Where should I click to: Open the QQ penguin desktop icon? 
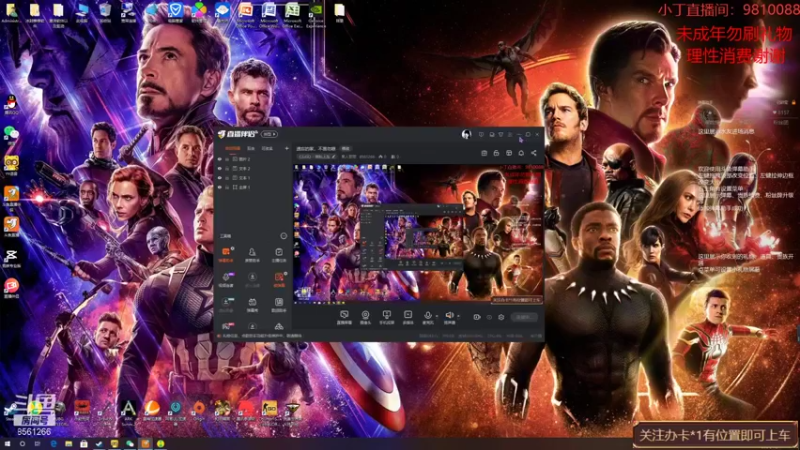(x=11, y=105)
